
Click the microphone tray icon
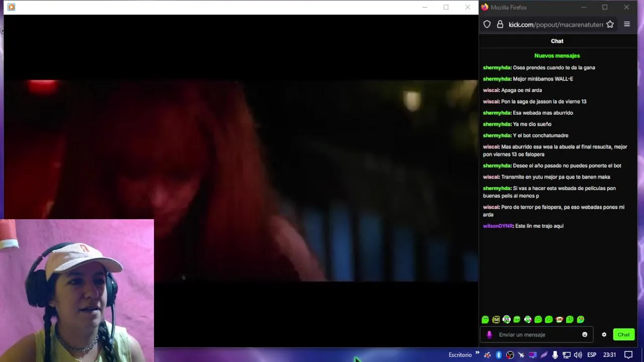pos(555,355)
